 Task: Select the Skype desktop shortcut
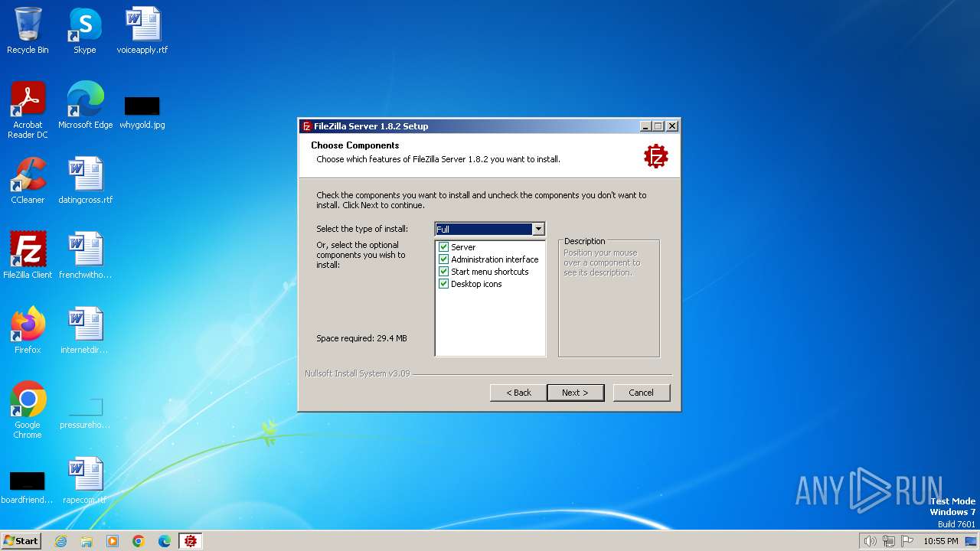tap(85, 31)
